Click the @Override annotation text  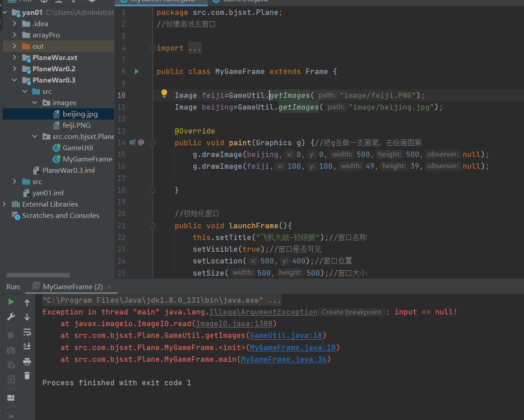pyautogui.click(x=195, y=131)
